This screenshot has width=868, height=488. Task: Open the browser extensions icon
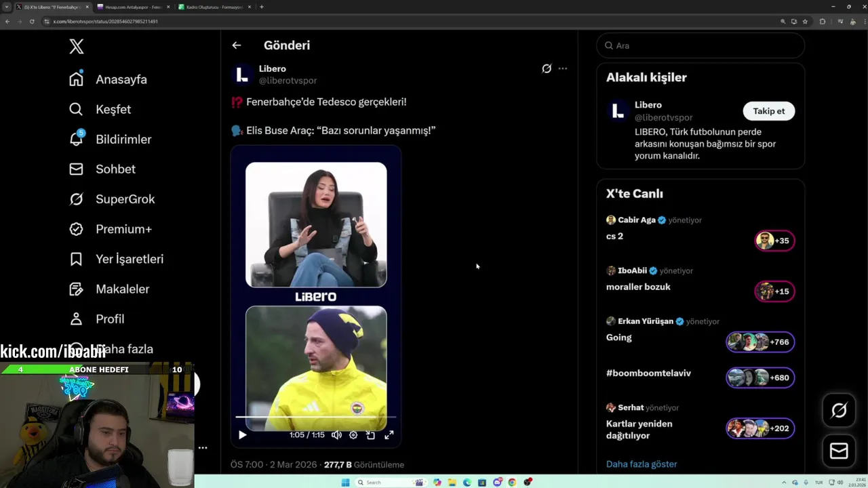(823, 22)
